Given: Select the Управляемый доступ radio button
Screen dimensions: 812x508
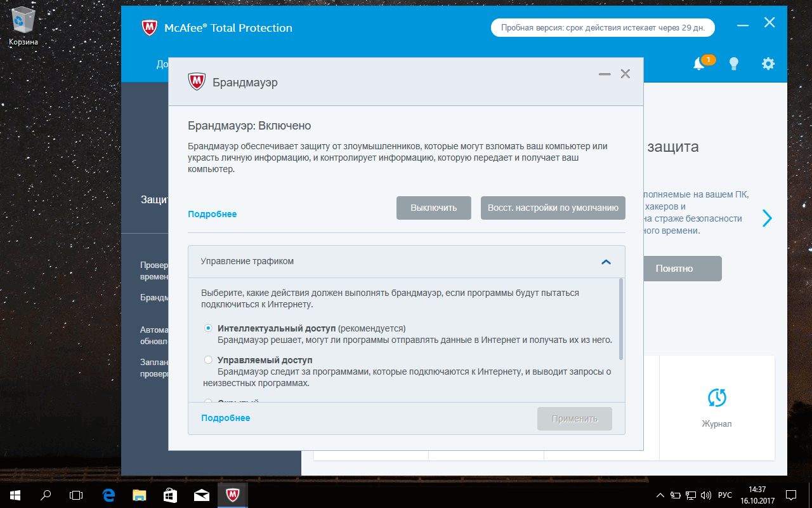Looking at the screenshot, I should (208, 359).
